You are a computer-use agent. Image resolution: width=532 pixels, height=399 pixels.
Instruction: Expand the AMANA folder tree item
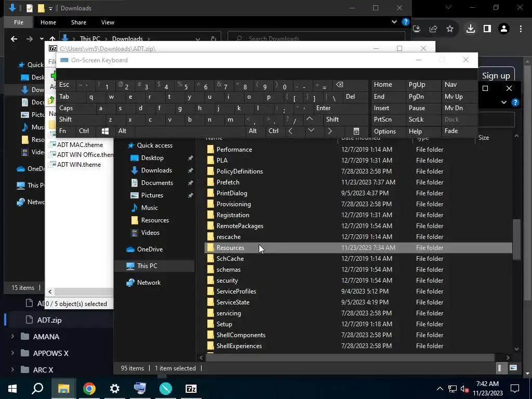tap(12, 337)
